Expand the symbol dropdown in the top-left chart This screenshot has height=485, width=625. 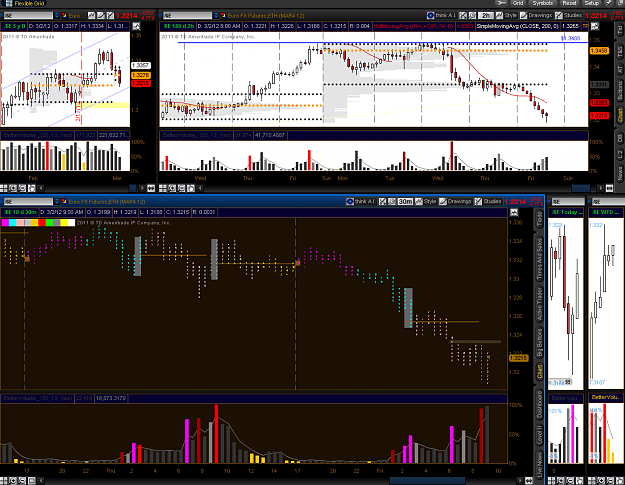coord(57,16)
